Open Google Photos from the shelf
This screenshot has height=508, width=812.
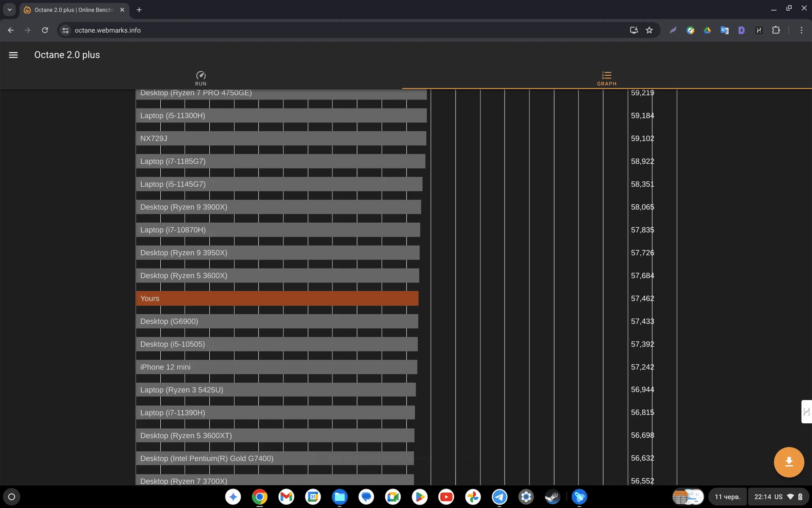click(x=473, y=497)
